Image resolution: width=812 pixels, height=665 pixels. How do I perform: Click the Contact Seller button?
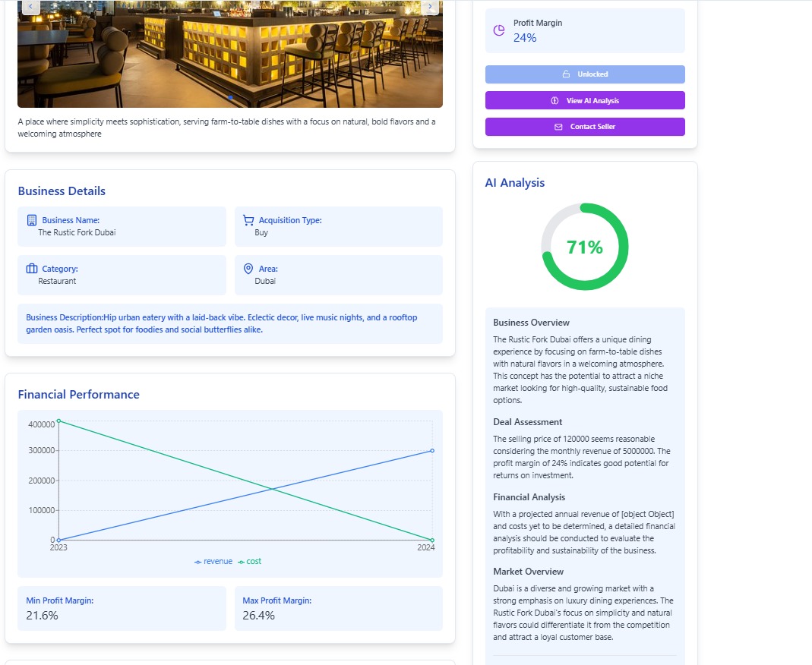(x=585, y=127)
